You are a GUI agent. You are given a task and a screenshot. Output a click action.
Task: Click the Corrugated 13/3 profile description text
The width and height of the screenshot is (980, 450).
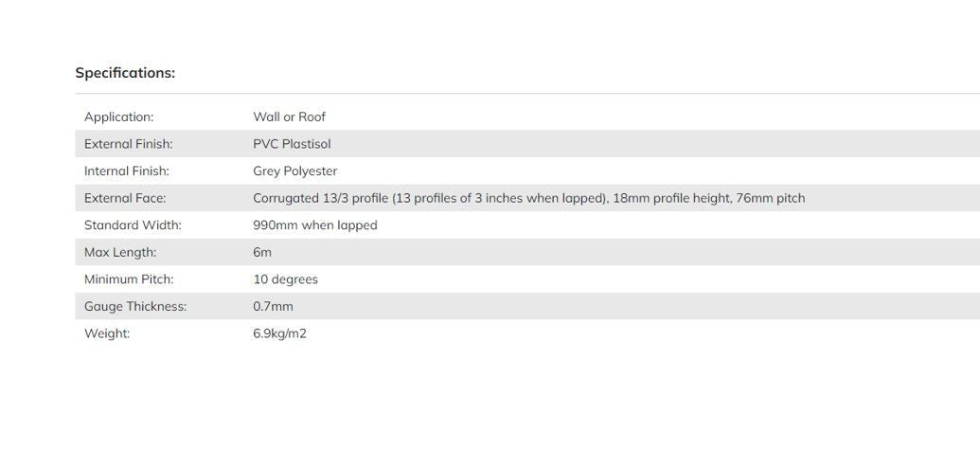tap(528, 198)
